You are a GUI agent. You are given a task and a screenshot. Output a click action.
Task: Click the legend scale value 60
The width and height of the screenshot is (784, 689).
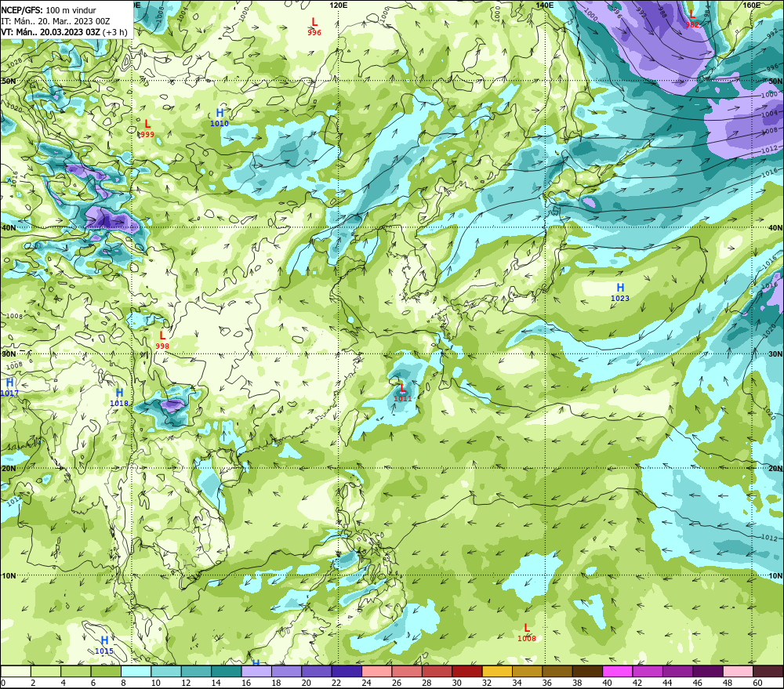coord(757,683)
